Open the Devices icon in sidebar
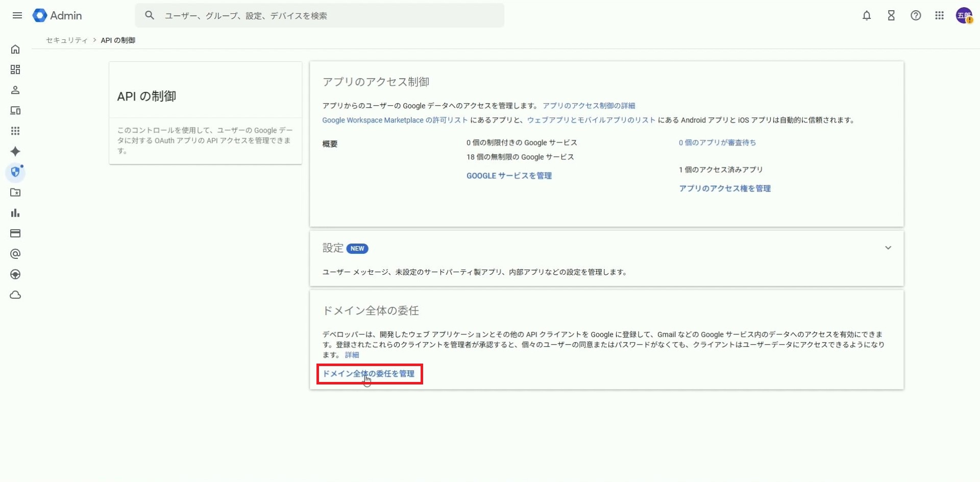The width and height of the screenshot is (980, 482). (15, 111)
